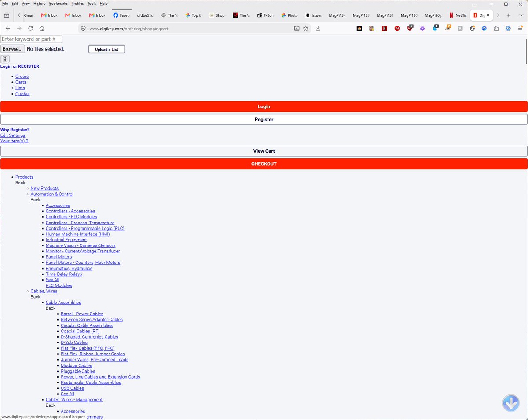Click the round blue down-arrow button
528x420 pixels.
click(x=511, y=403)
